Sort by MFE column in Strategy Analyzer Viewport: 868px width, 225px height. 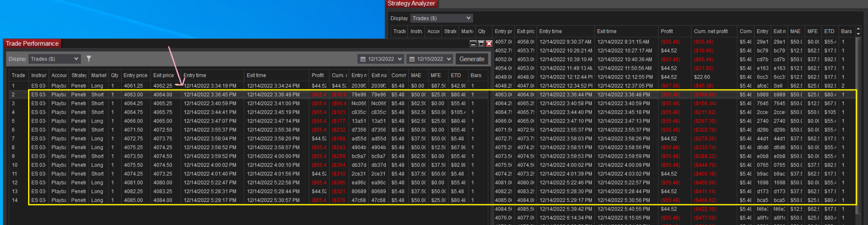(x=813, y=31)
